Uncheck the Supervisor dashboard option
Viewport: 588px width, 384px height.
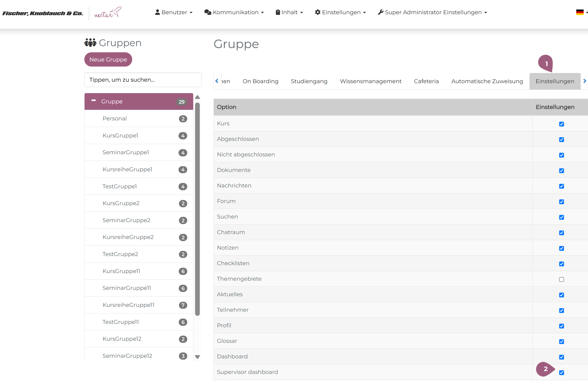(561, 372)
